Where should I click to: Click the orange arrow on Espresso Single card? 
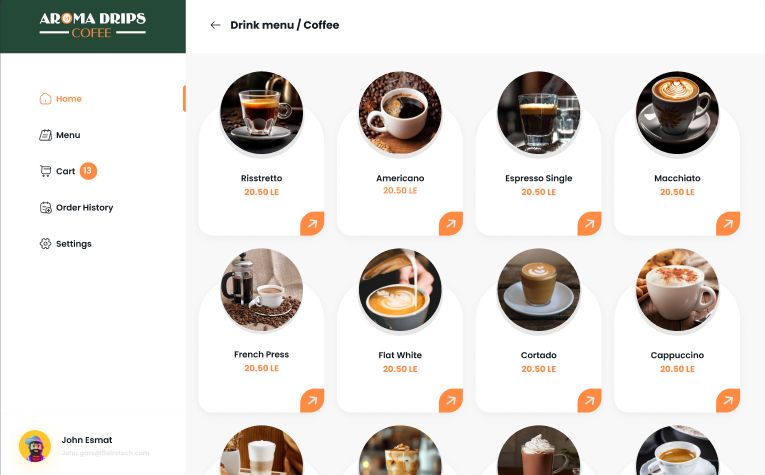(x=589, y=223)
